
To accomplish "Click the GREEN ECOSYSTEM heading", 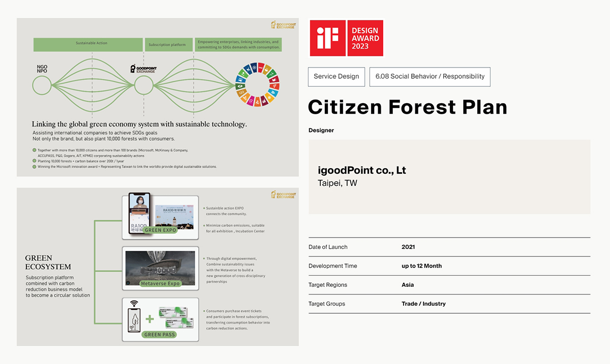I will [48, 262].
